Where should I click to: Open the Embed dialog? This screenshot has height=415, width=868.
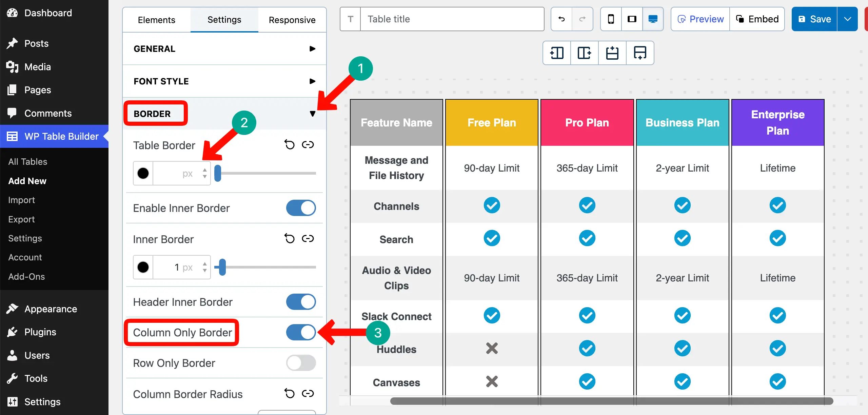point(757,19)
